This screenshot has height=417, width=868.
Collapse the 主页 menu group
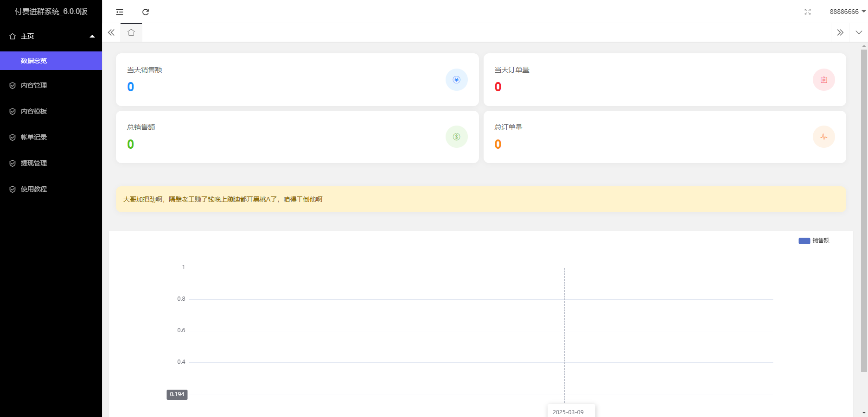(x=51, y=36)
